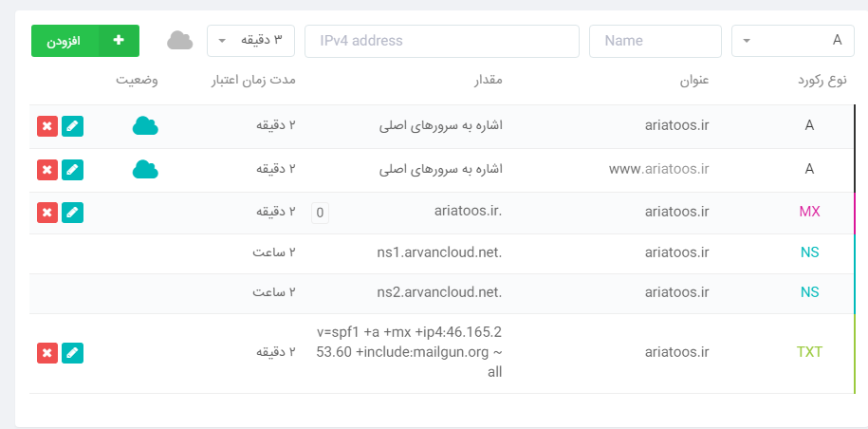The width and height of the screenshot is (868, 429).
Task: Click the وضعیت column header
Action: 137,81
